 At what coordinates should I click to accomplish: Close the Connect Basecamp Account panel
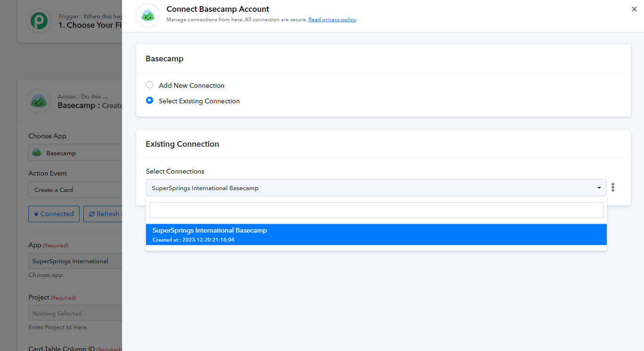click(634, 9)
